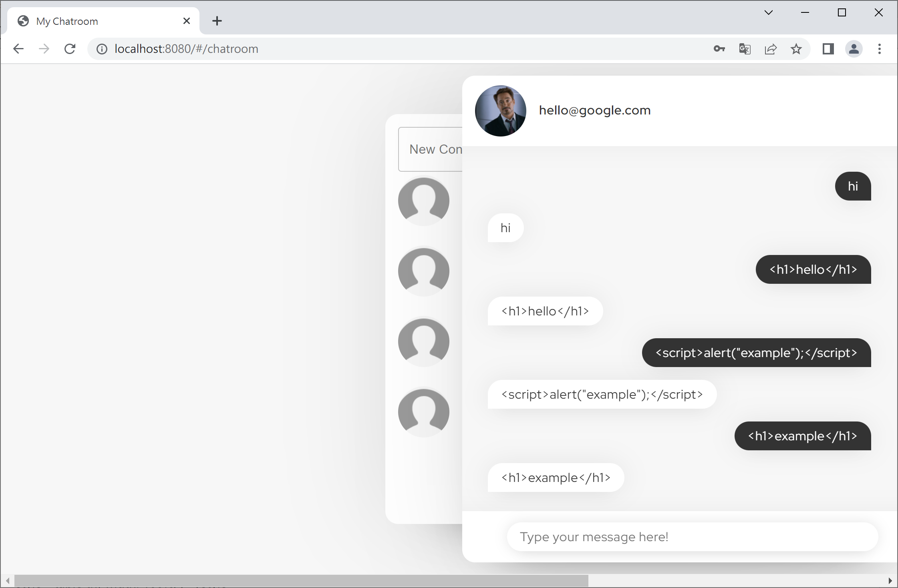This screenshot has width=898, height=588.
Task: Click the message typing input field
Action: [x=692, y=536]
